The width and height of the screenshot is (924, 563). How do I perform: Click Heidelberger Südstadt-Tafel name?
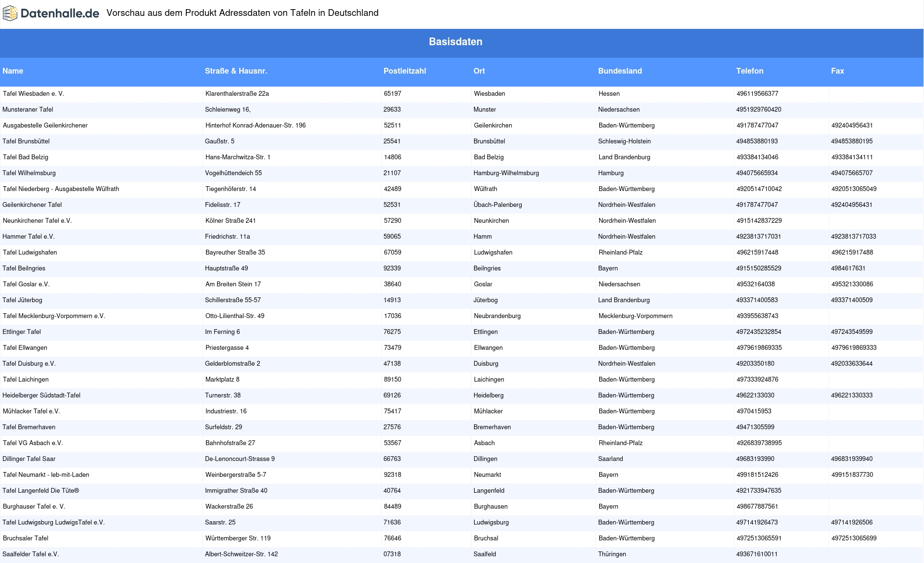tap(41, 396)
